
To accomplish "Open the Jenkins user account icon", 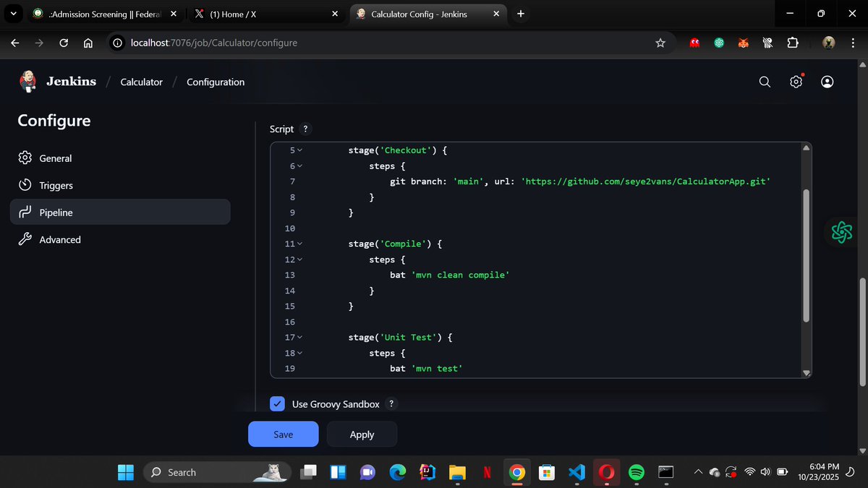I will (x=827, y=82).
